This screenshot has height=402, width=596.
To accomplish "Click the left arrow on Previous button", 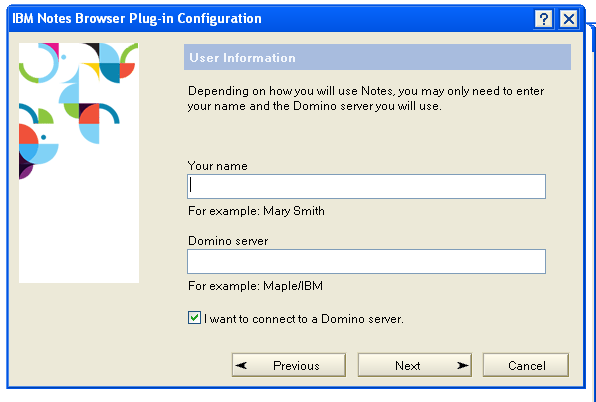I will (x=241, y=366).
